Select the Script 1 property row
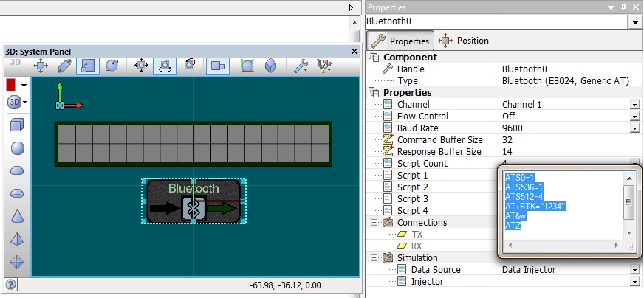The height and width of the screenshot is (298, 644). click(412, 176)
